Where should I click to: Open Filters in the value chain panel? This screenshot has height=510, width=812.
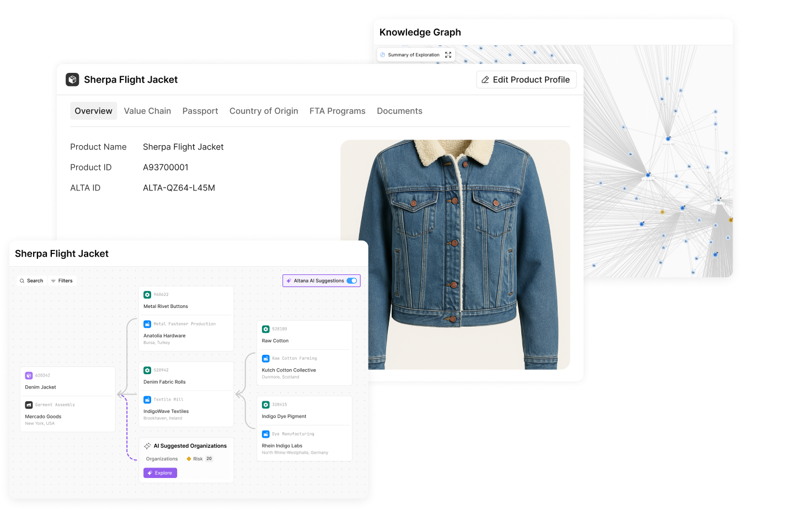(x=62, y=281)
